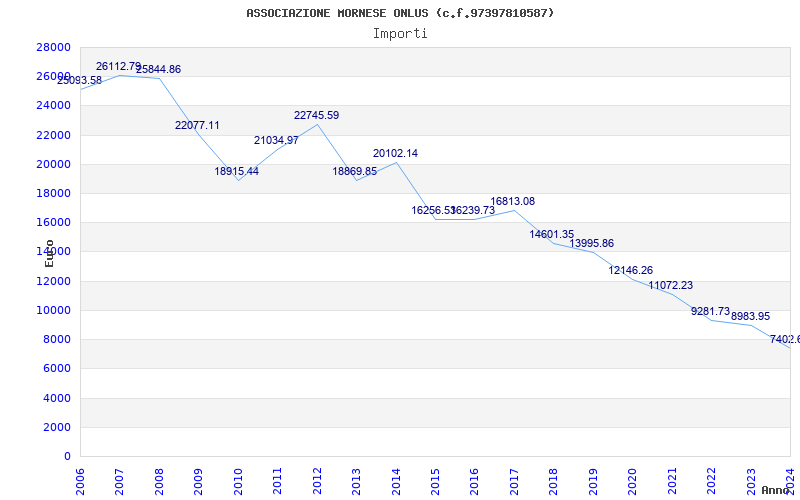Select data label 12146.26
This screenshot has width=800, height=500.
click(631, 270)
